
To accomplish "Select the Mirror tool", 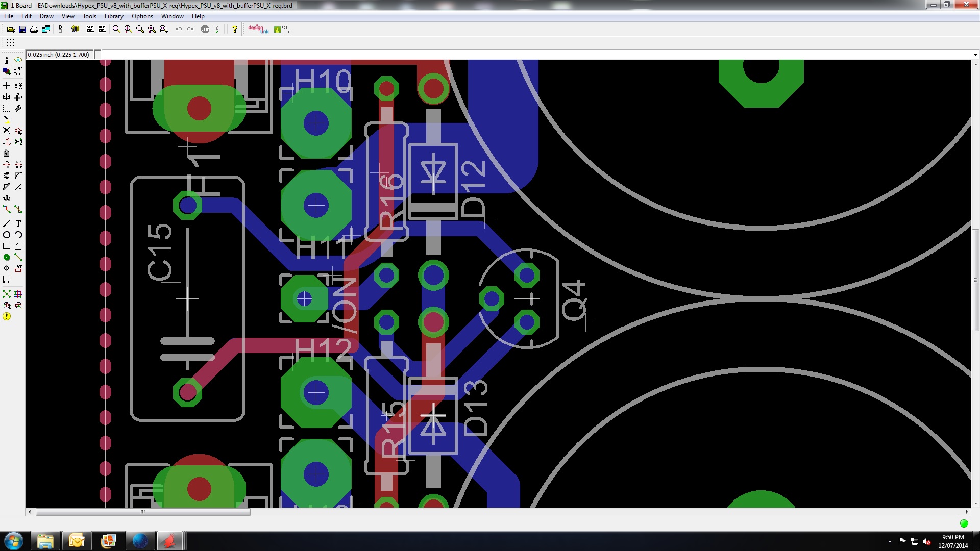I will point(7,97).
